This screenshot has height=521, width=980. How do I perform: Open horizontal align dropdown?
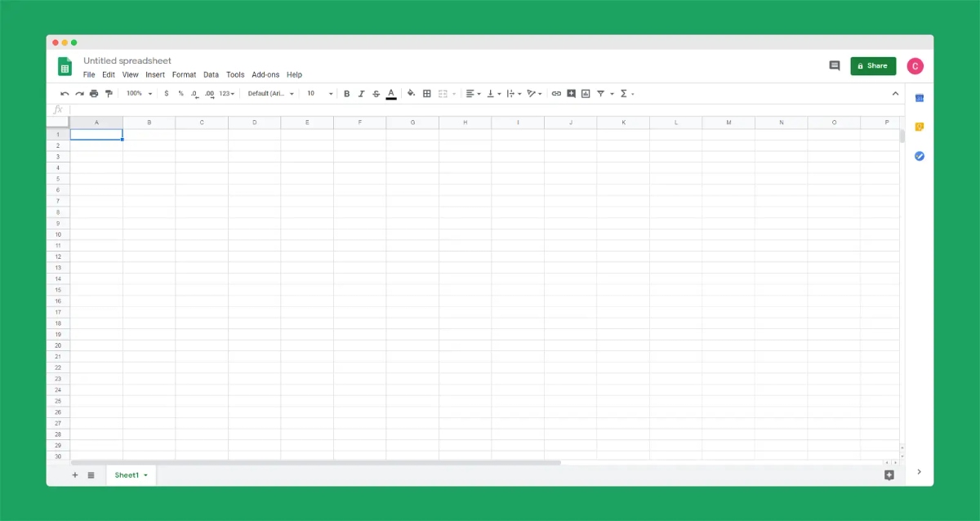tap(474, 94)
